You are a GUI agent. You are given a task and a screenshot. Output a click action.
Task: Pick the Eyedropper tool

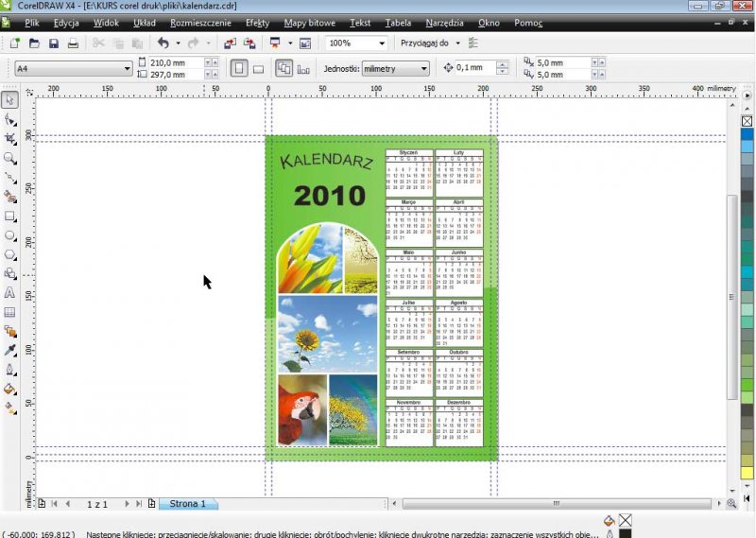coord(10,351)
